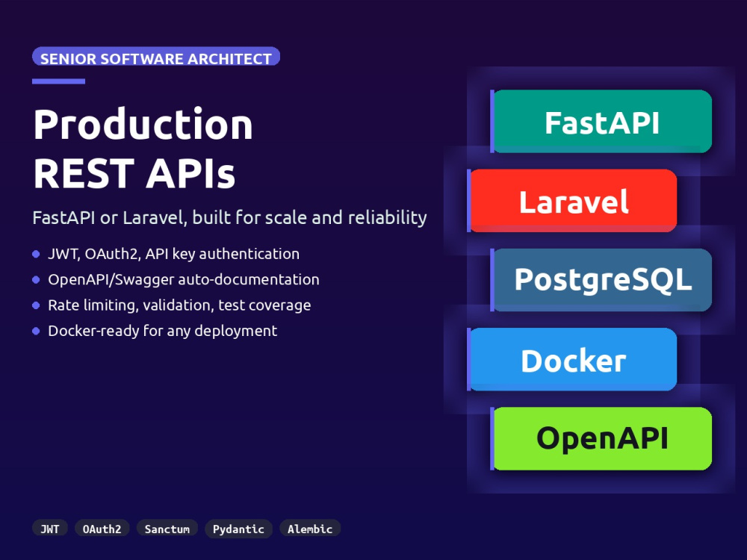Click the subtitle 'FastAPI or Laravel, built for scale and reliability'

pos(229,217)
